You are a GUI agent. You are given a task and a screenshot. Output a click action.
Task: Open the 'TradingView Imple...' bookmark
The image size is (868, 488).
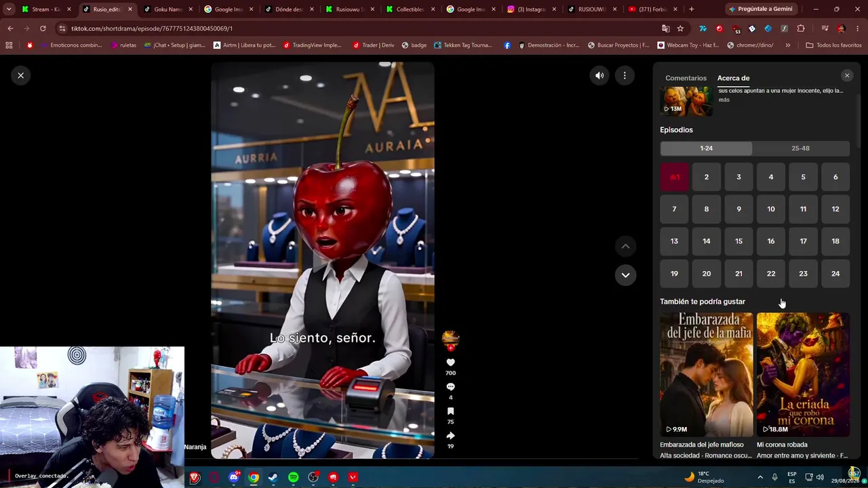click(312, 45)
